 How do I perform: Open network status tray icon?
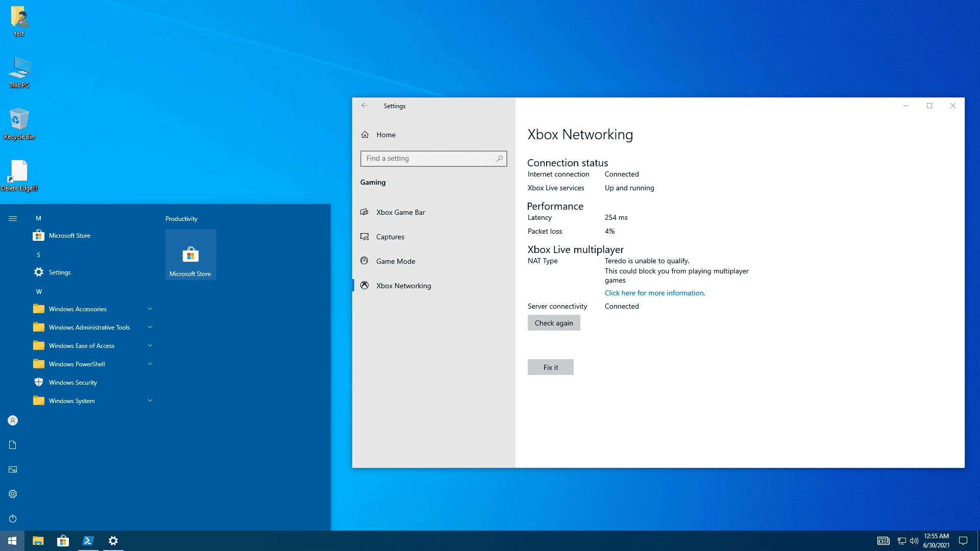[x=902, y=541]
